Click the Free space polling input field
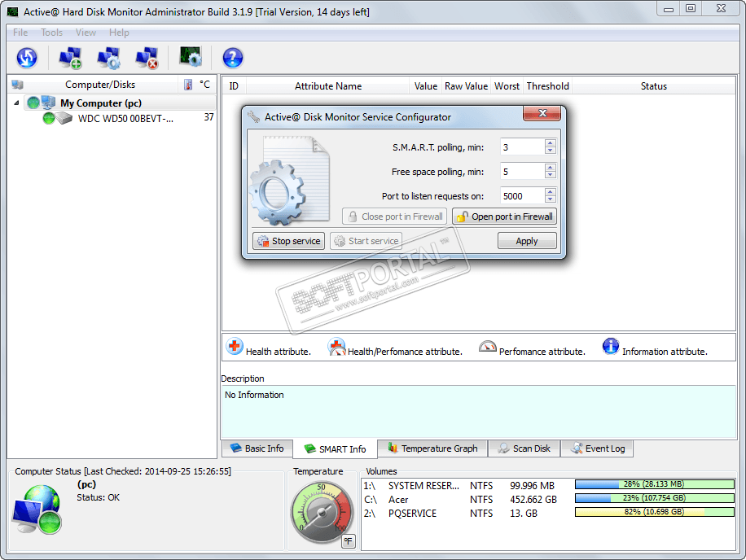 522,171
